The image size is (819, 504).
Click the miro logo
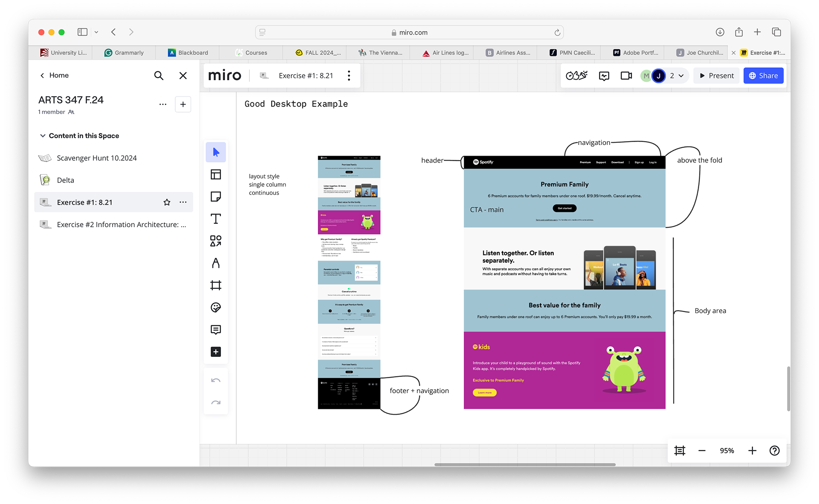tap(225, 75)
